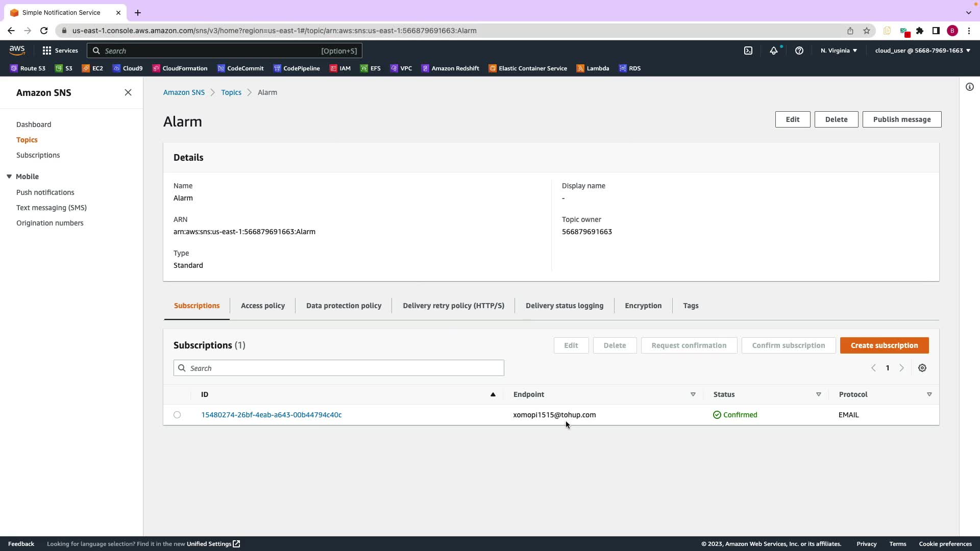Click the Create subscription button
This screenshot has height=551, width=980.
coord(884,345)
